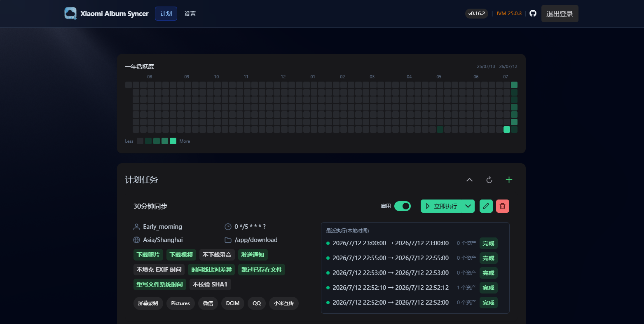Click the 退出登录 button

560,14
